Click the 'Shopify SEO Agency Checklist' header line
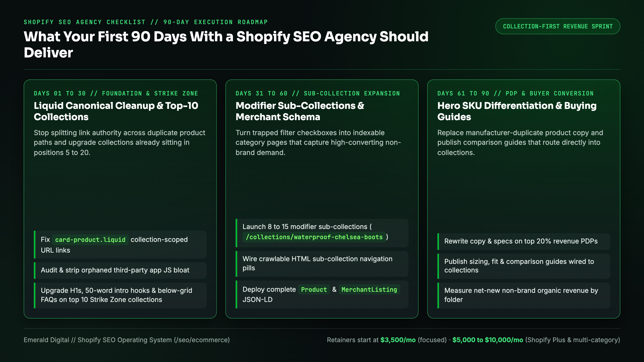This screenshot has width=644, height=362. pyautogui.click(x=146, y=22)
